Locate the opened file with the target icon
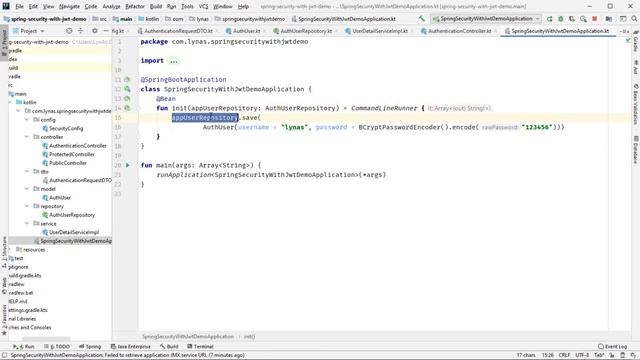 (x=69, y=31)
